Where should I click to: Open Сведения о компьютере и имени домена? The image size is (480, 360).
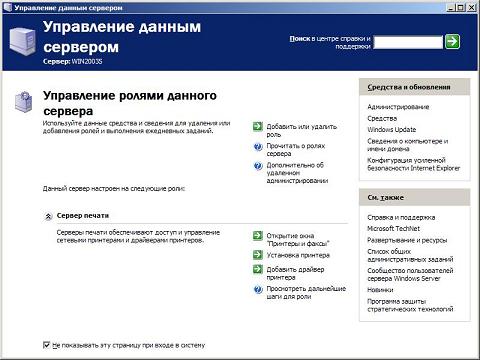(408, 145)
